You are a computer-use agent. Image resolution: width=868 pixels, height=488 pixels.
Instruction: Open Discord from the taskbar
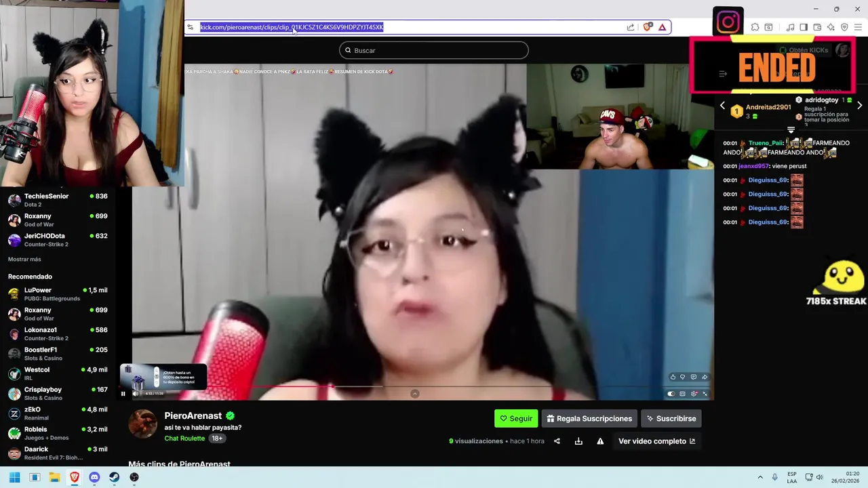coord(94,477)
